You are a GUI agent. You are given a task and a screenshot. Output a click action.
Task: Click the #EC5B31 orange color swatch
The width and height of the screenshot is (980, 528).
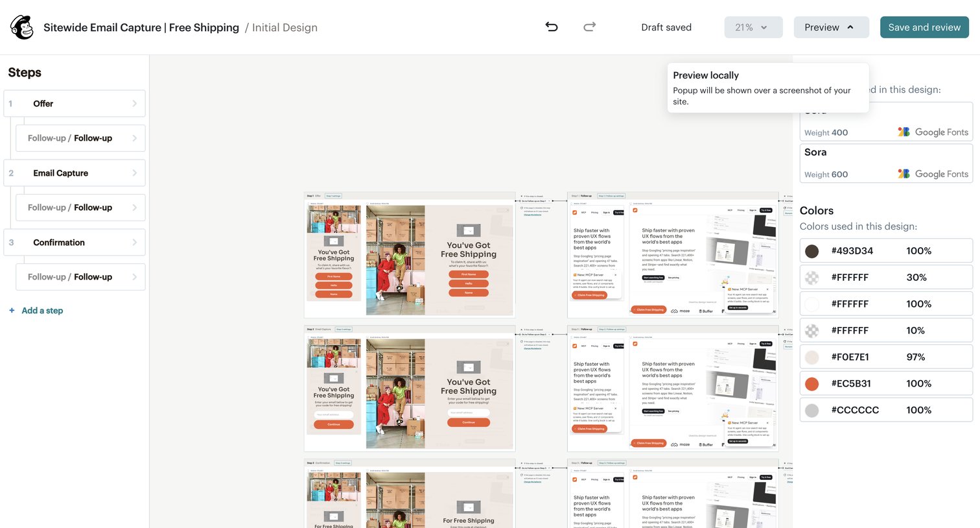[x=811, y=384]
